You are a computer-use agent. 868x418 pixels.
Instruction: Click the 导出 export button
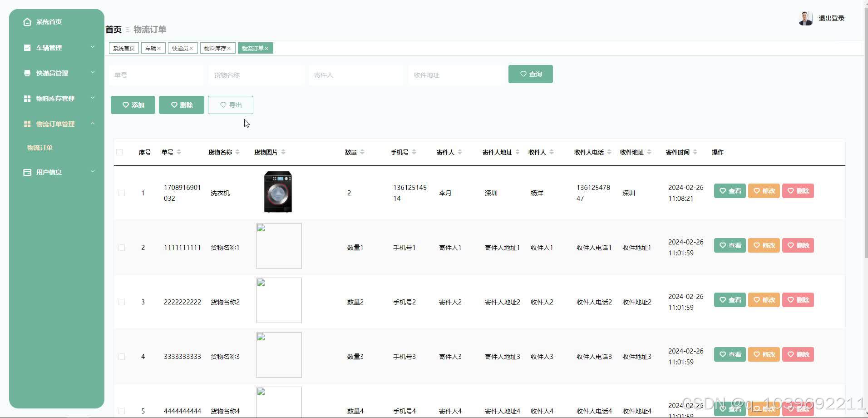[231, 105]
